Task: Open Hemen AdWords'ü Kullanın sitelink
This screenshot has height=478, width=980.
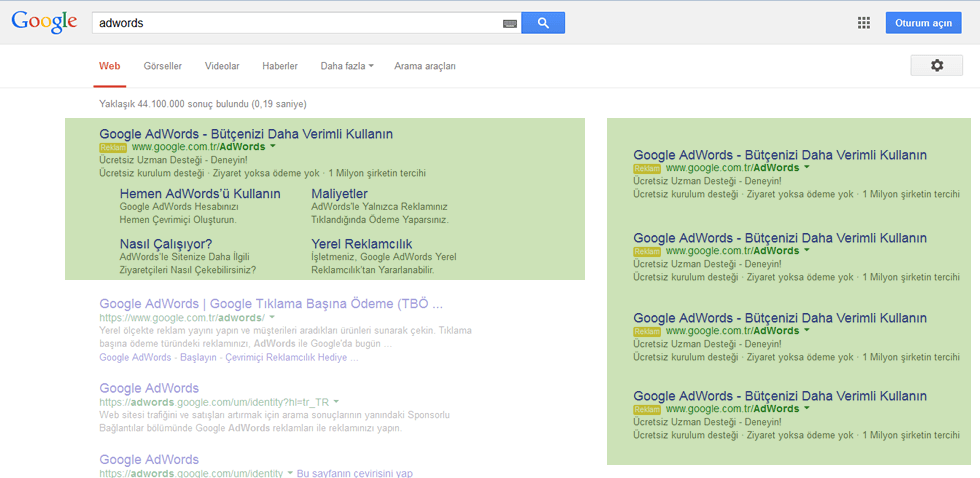Action: click(x=200, y=194)
